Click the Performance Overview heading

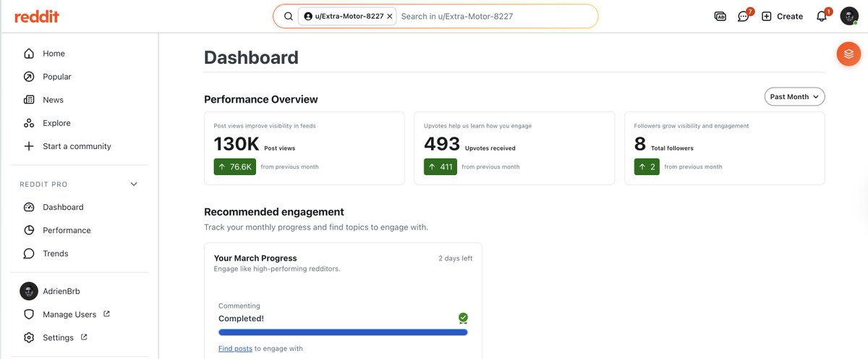coord(261,99)
